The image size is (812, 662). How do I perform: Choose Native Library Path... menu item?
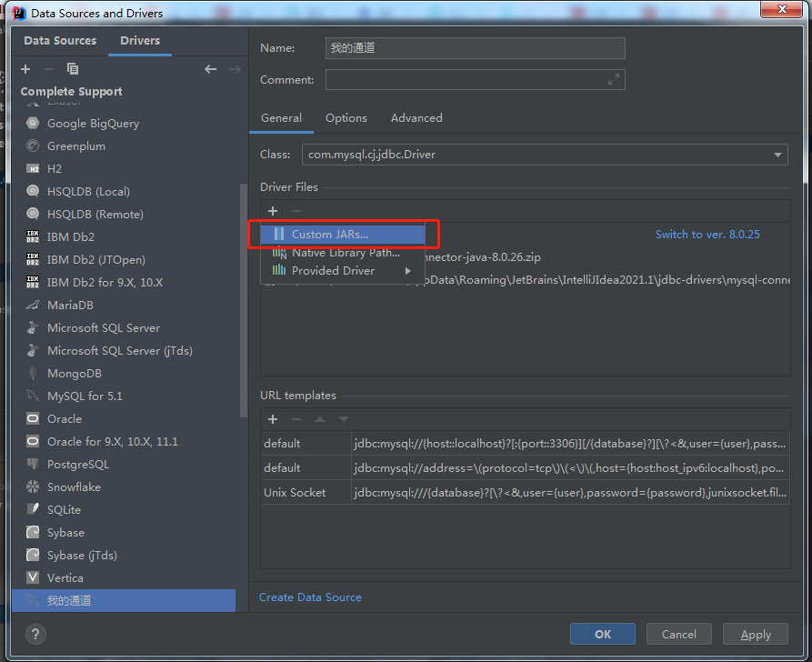tap(343, 253)
